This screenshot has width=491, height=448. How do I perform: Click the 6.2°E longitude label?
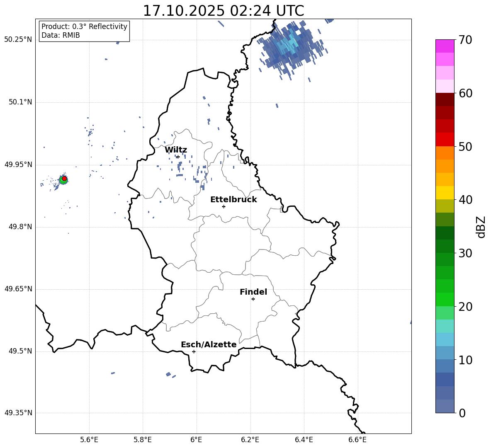click(x=250, y=440)
